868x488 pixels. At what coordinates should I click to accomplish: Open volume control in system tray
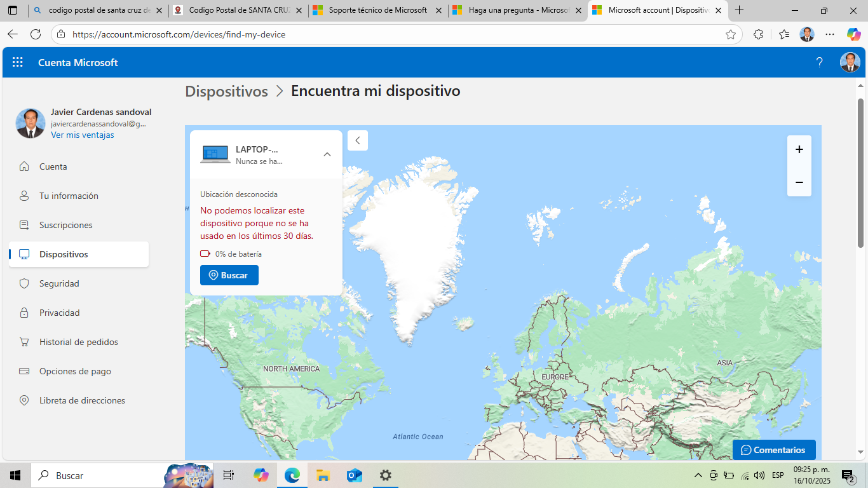[x=759, y=475]
